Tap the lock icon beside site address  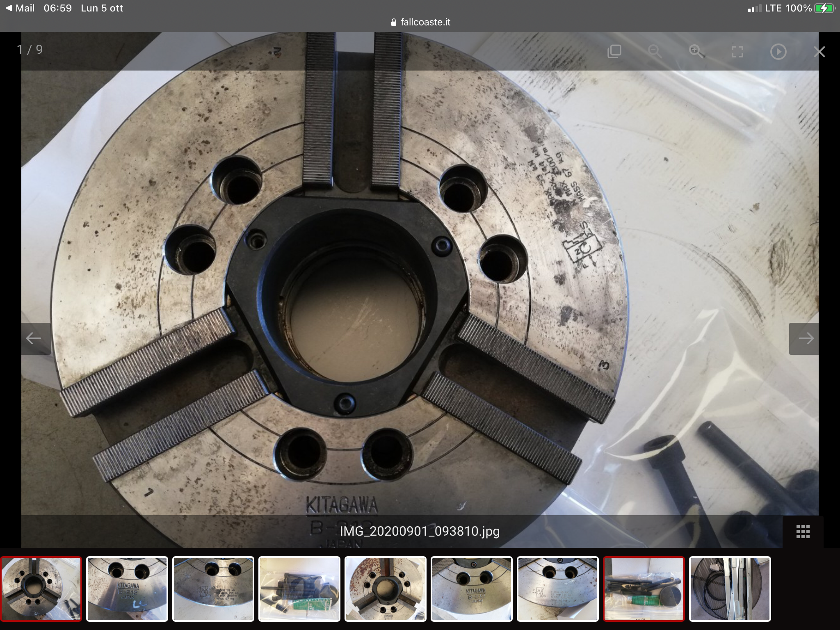394,22
